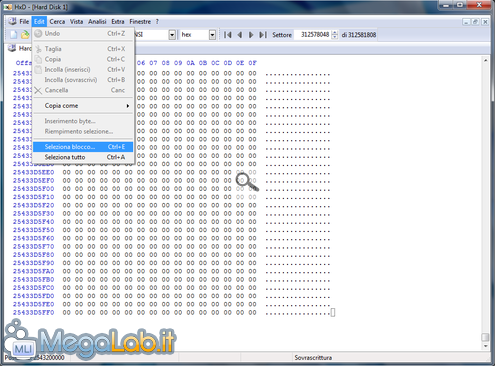Viewport: 495px width, 366px height.
Task: Click offset row 25433D5FF0
Action: pyautogui.click(x=33, y=313)
